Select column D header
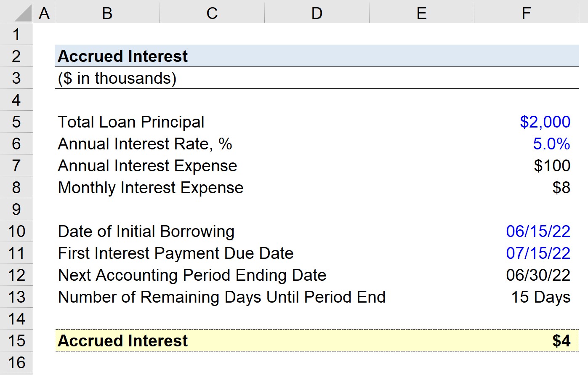 (x=317, y=13)
